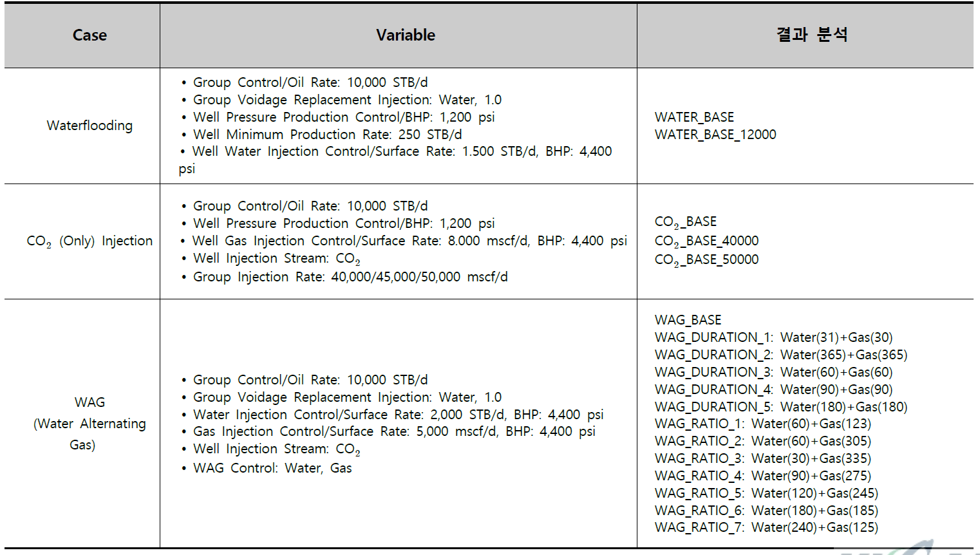The width and height of the screenshot is (980, 555).
Task: Click 'WAG_RATIO_5: Water(120)+Gas(245)'
Action: coord(766,493)
